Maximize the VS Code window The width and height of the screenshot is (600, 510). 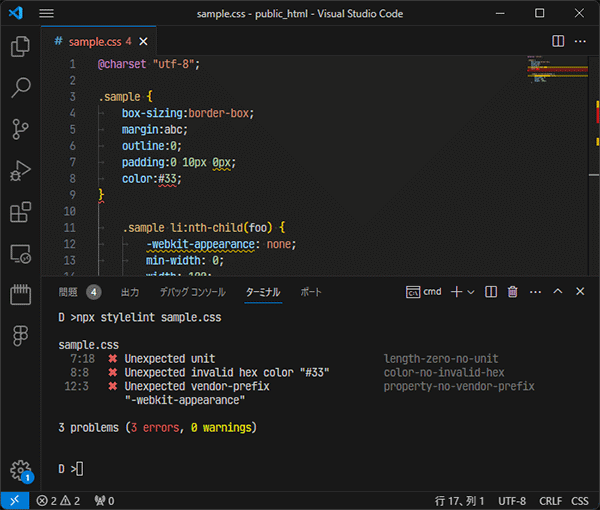tap(540, 13)
